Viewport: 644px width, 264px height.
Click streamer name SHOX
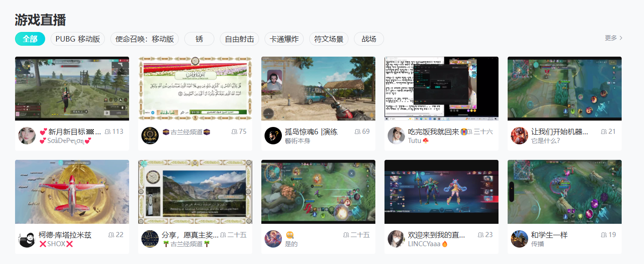(56, 244)
